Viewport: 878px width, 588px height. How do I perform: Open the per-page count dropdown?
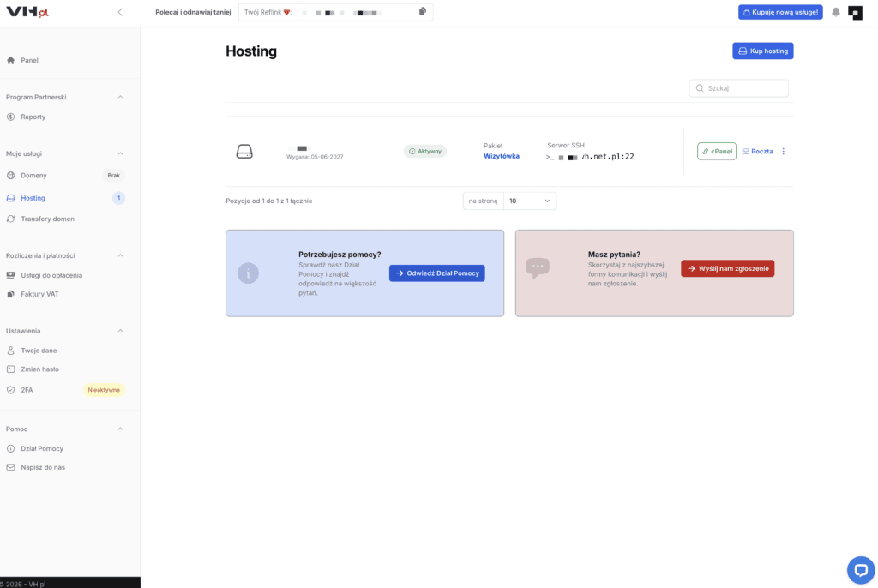[x=530, y=201]
